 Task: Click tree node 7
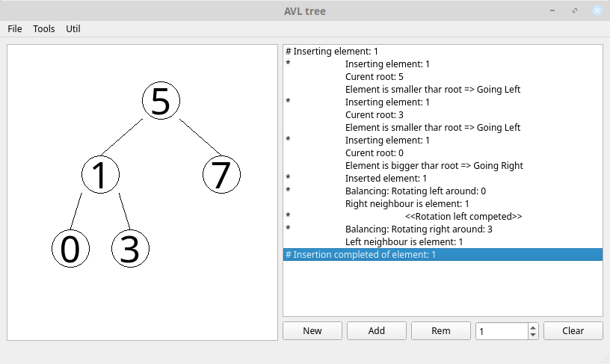pos(221,175)
